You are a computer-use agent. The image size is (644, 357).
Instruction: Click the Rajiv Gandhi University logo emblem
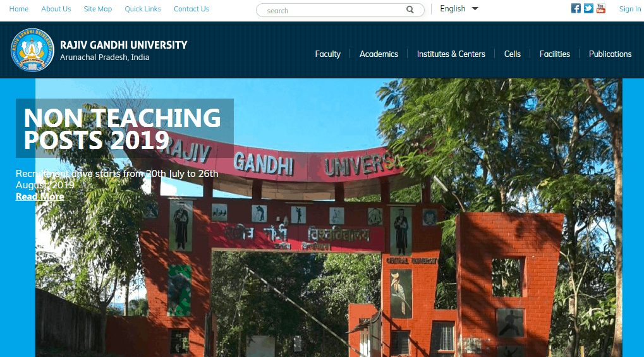(x=32, y=50)
